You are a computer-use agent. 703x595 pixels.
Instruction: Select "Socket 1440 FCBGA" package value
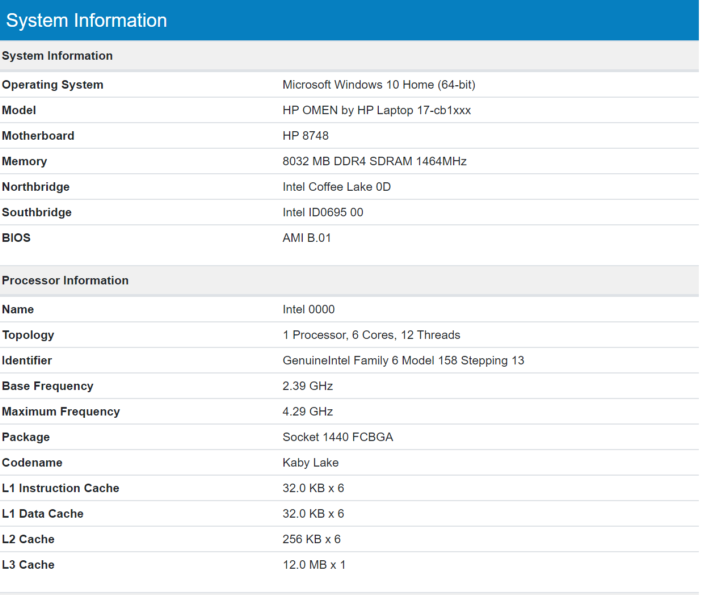(x=338, y=437)
